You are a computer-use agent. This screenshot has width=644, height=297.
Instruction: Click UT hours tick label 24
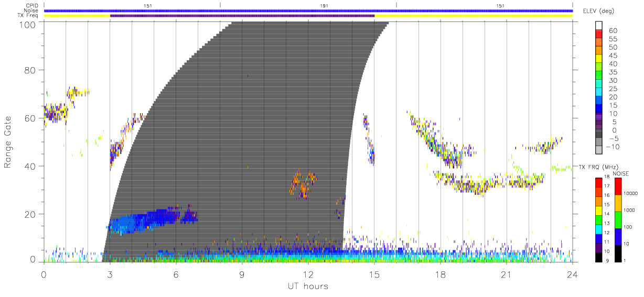coord(572,275)
